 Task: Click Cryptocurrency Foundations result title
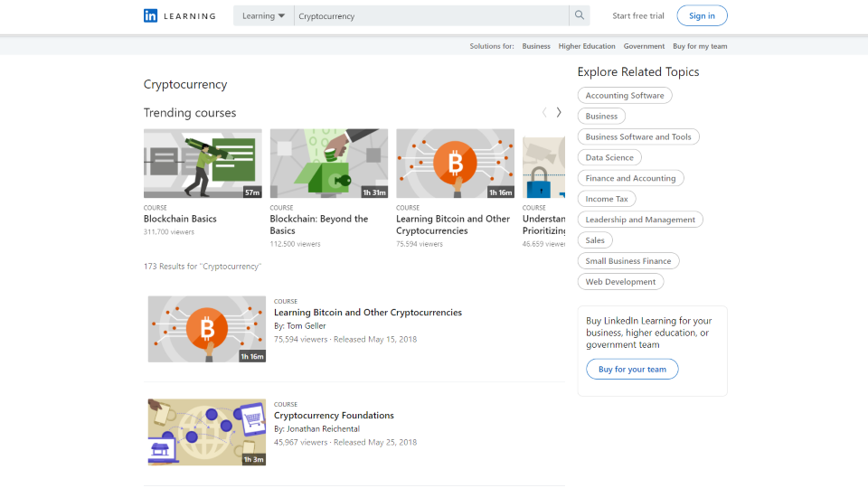click(x=334, y=416)
